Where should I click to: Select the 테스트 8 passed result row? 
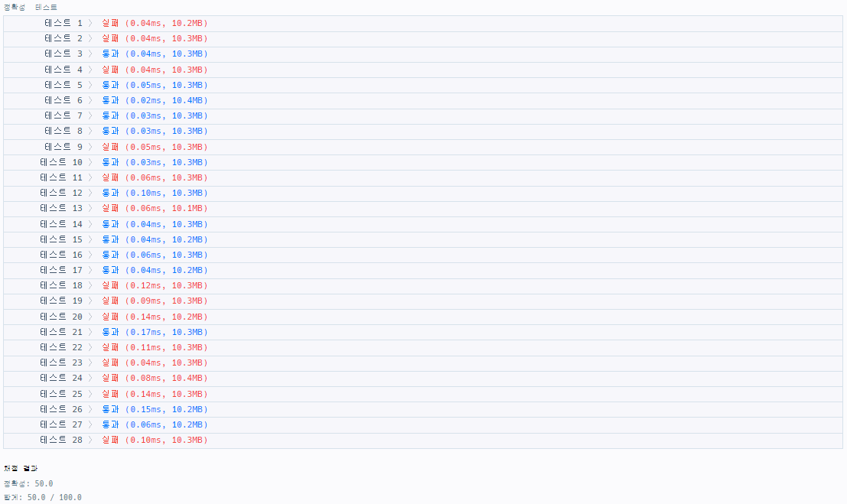423,132
